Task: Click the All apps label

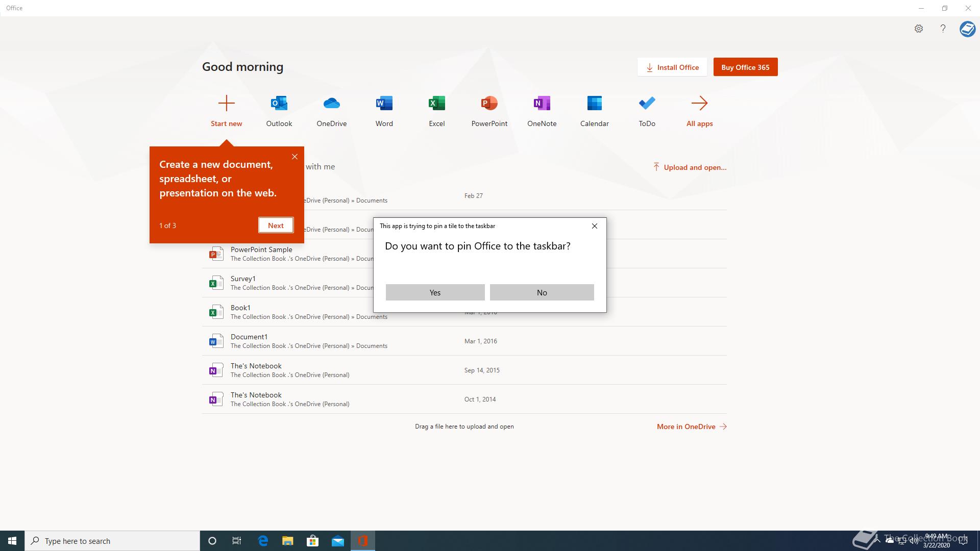Action: coord(700,123)
